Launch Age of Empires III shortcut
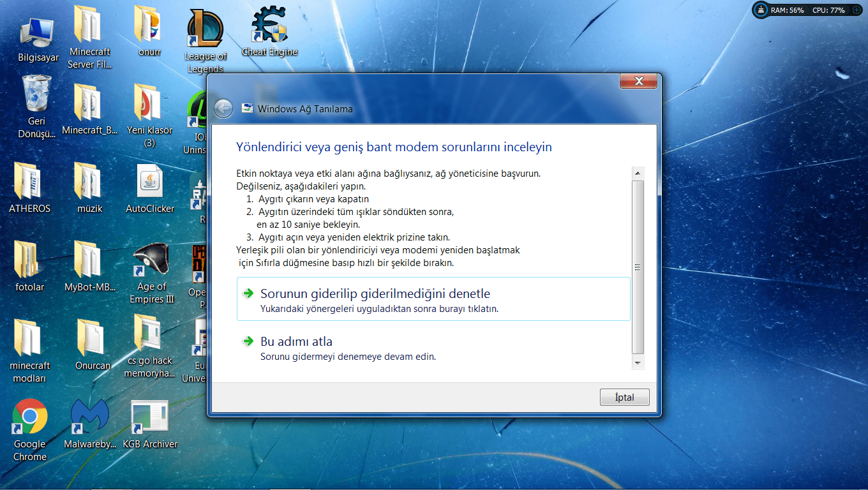The image size is (868, 490). coord(151,273)
